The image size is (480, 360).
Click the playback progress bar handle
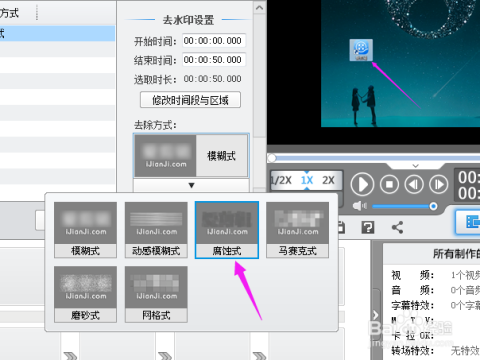point(272,158)
